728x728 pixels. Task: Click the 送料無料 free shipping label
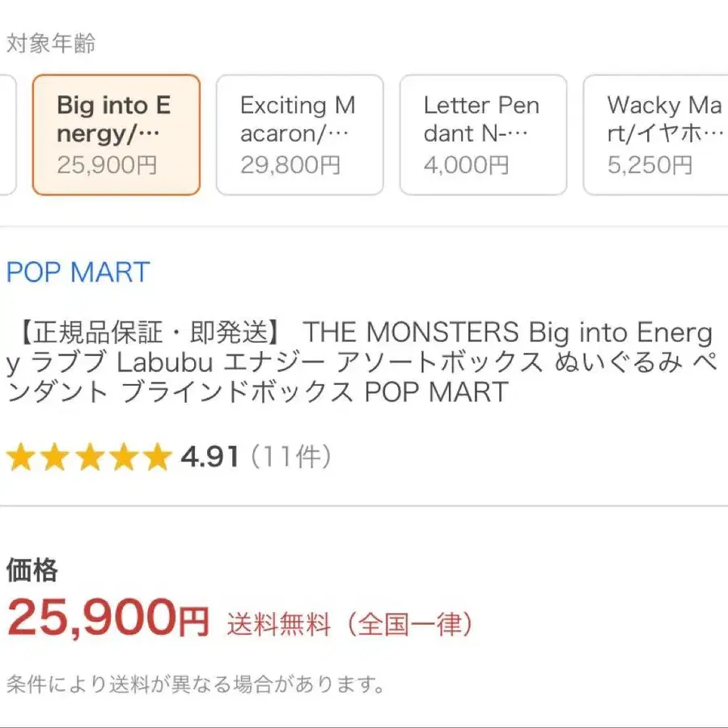tap(278, 624)
